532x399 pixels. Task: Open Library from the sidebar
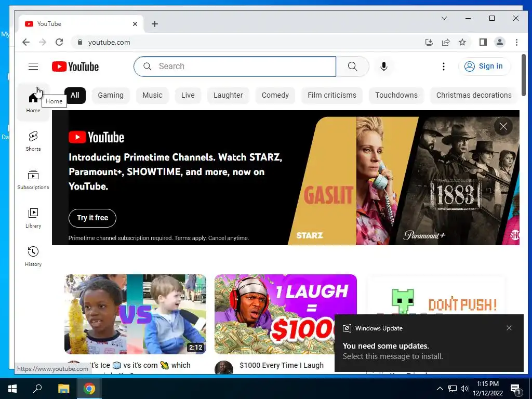(33, 218)
